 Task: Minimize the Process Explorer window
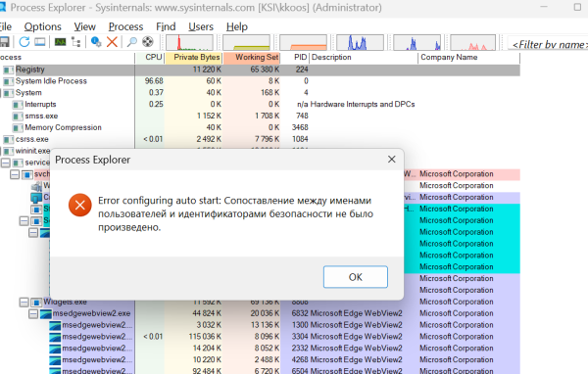pyautogui.click(x=544, y=7)
